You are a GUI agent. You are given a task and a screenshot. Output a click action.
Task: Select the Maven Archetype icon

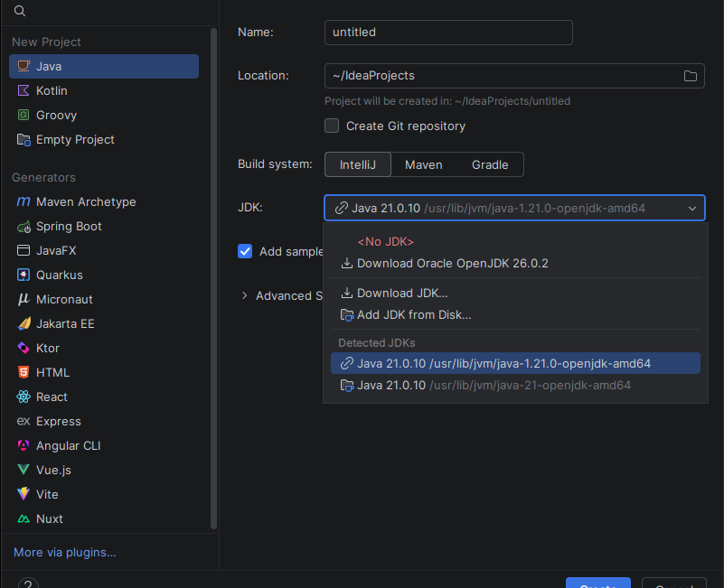coord(24,201)
